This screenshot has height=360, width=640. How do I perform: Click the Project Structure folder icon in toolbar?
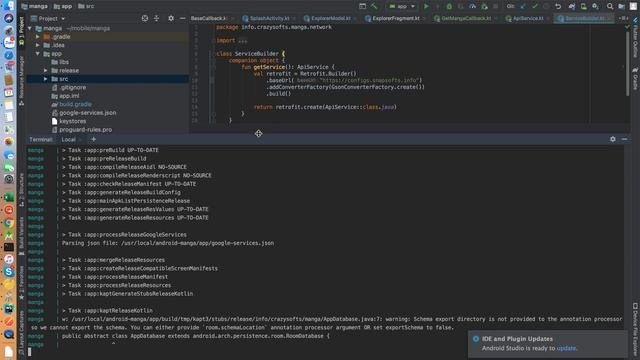coord(622,6)
